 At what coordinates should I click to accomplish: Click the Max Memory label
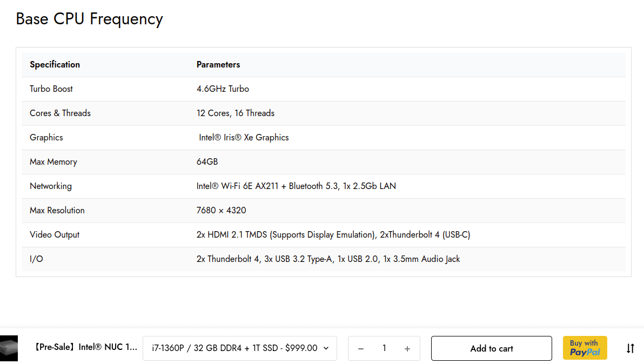53,161
